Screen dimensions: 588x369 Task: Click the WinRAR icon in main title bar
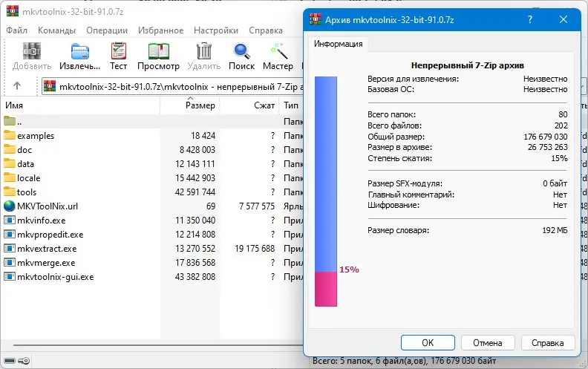[13, 10]
